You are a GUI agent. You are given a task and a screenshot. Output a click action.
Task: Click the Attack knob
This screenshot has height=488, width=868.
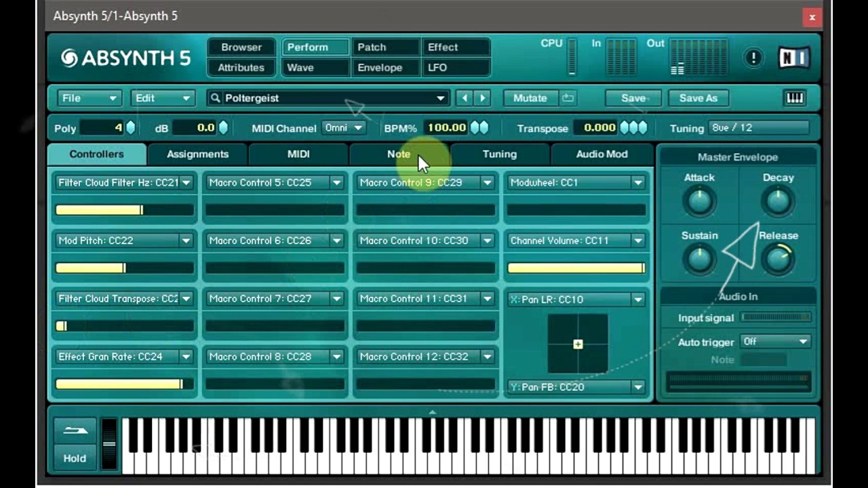pos(699,201)
